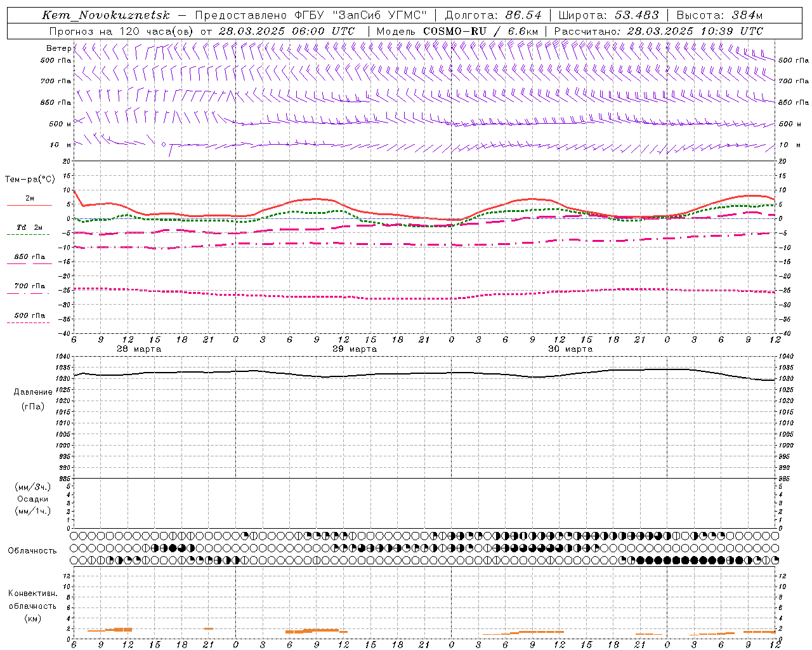
Task: Click the 'Давление' pressure panel label
Action: (x=33, y=392)
